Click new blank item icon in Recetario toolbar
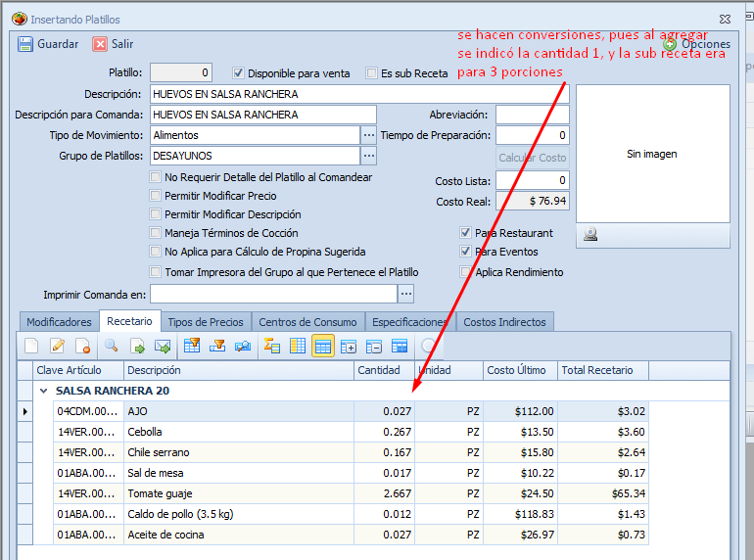 pos(31,346)
